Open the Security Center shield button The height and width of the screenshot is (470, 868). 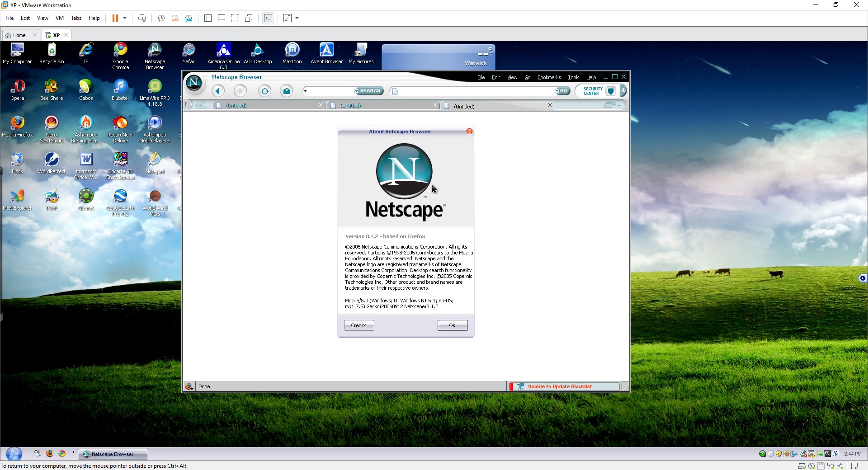(611, 91)
